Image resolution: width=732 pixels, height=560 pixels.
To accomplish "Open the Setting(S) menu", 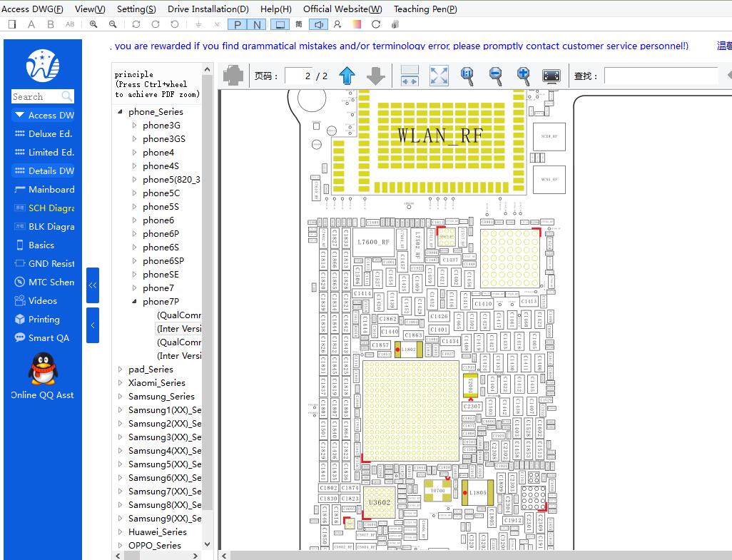I will click(136, 9).
